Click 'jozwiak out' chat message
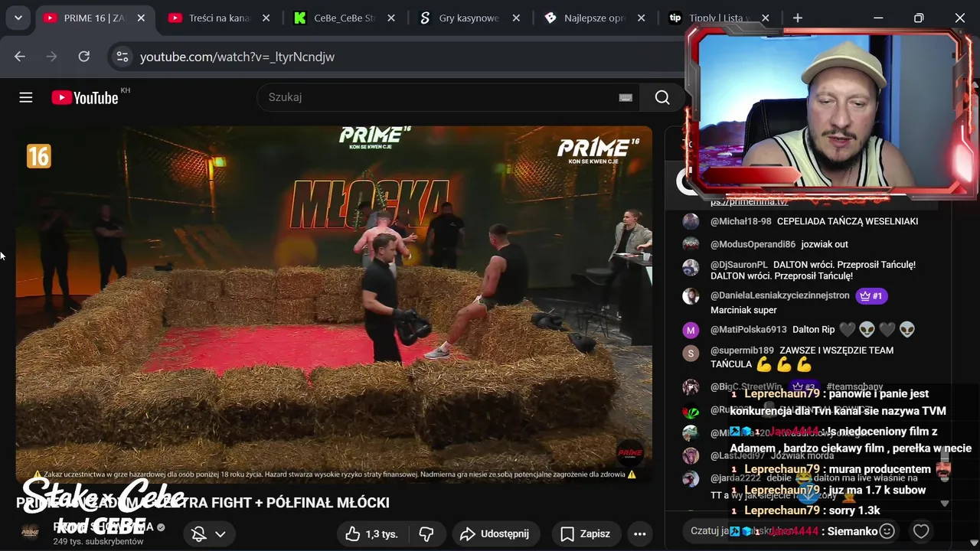Image resolution: width=980 pixels, height=551 pixels. 825,244
